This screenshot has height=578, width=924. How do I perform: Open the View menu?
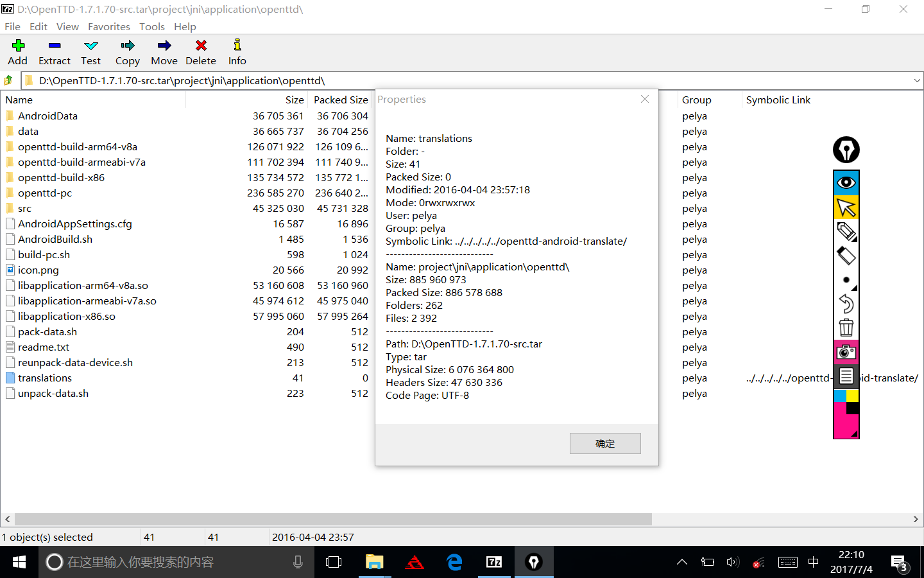pyautogui.click(x=67, y=26)
